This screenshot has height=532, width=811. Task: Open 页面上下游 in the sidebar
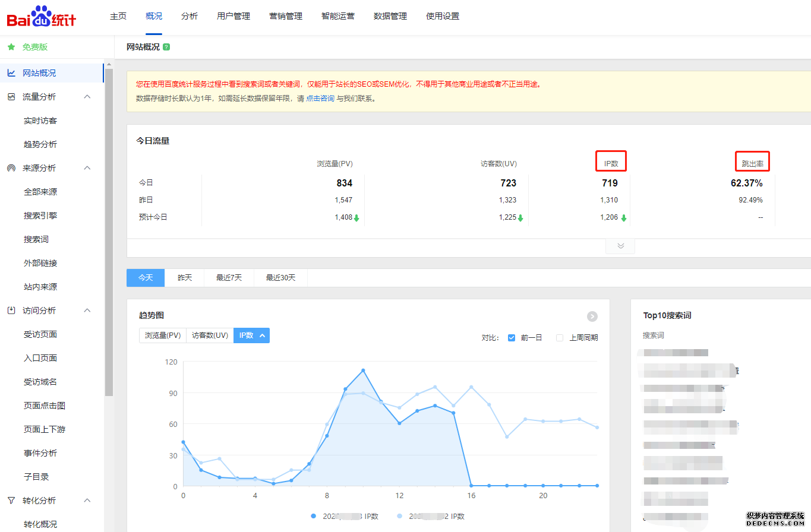point(45,429)
